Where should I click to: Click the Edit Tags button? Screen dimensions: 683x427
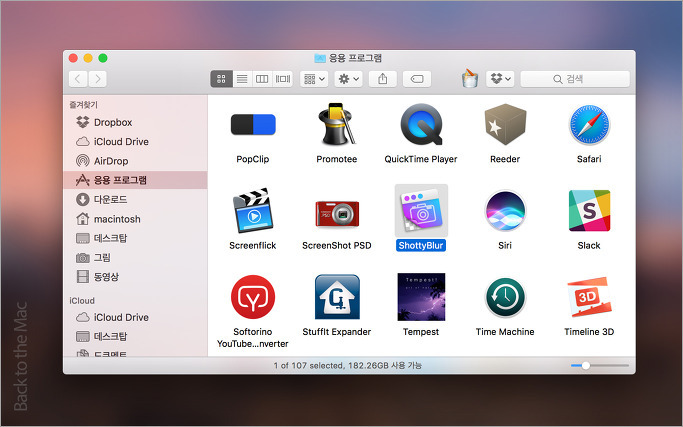click(417, 79)
